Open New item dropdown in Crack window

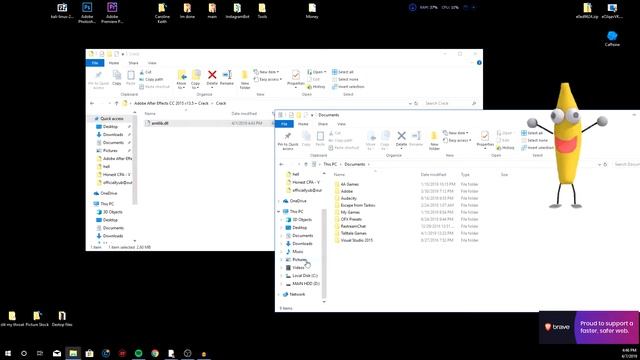(267, 72)
